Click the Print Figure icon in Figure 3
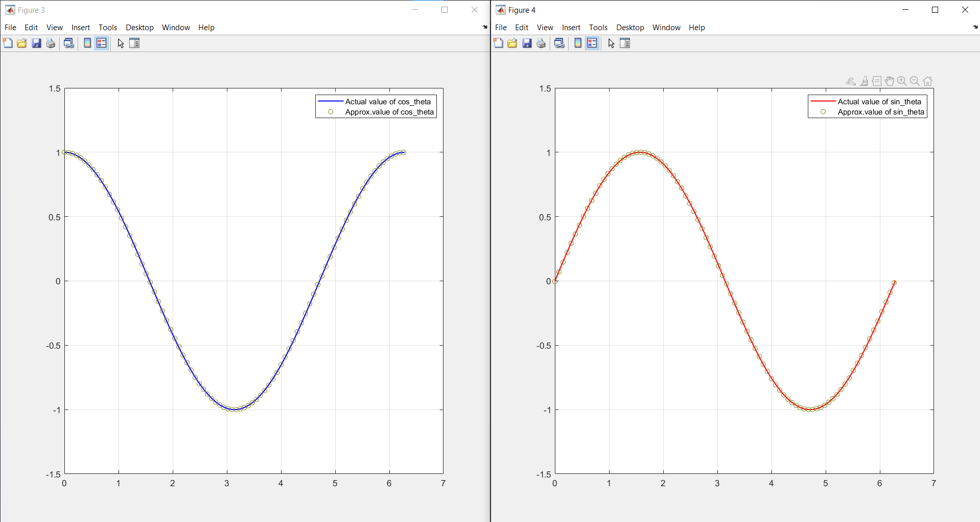The height and width of the screenshot is (522, 980). (x=50, y=43)
